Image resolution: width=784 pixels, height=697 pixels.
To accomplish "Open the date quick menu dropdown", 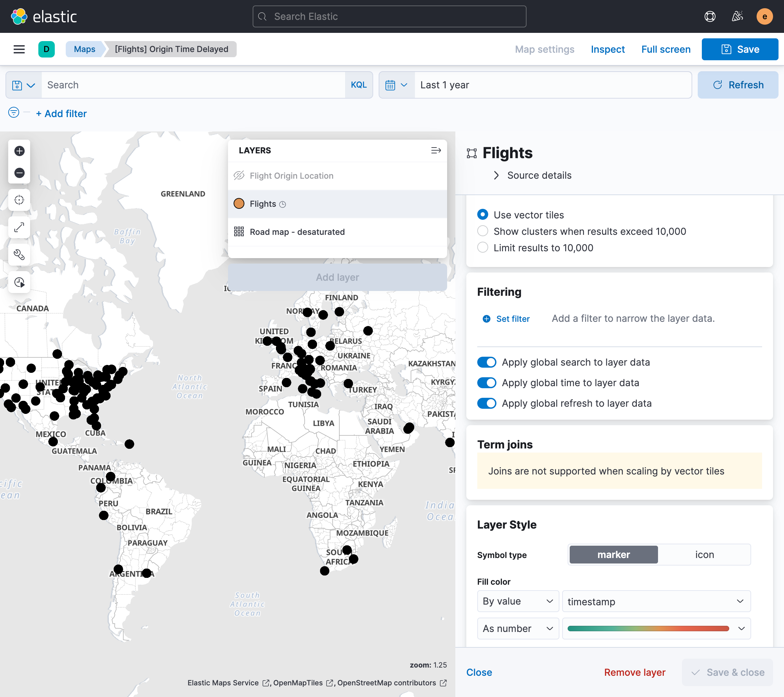I will click(x=396, y=85).
